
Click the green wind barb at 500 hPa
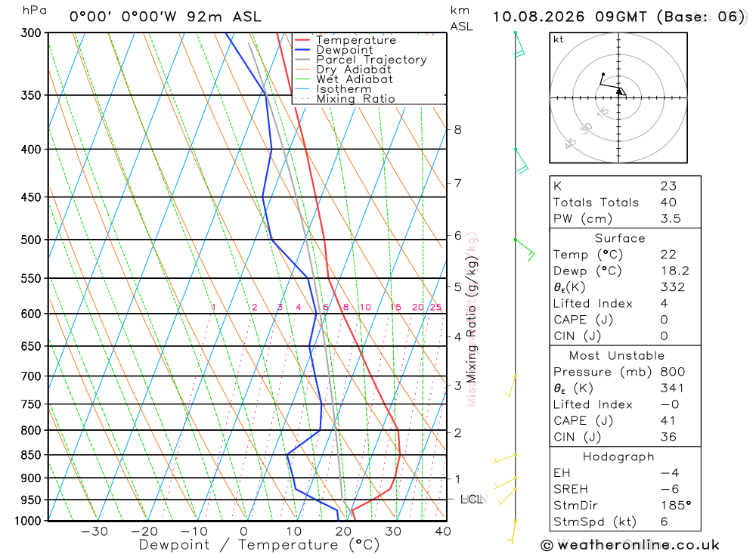[525, 249]
